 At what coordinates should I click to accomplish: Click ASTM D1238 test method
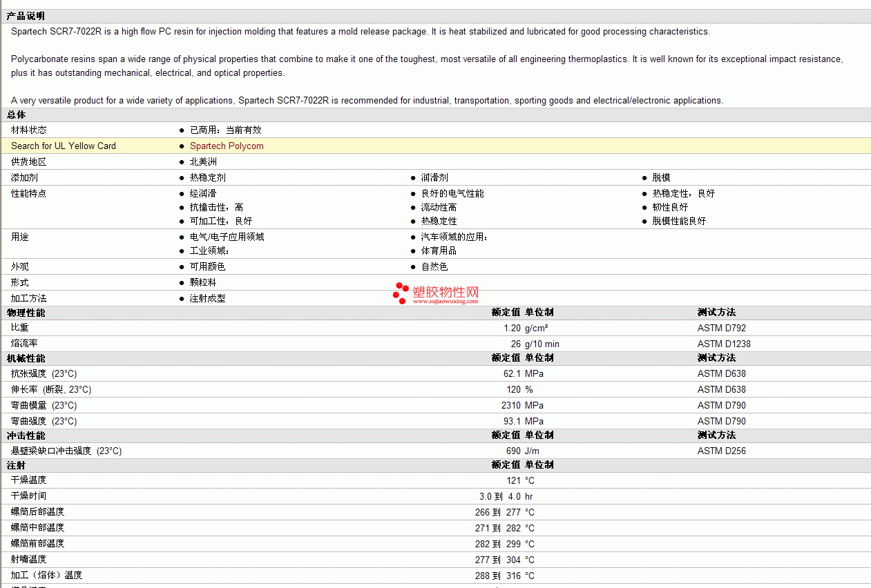[x=724, y=344]
